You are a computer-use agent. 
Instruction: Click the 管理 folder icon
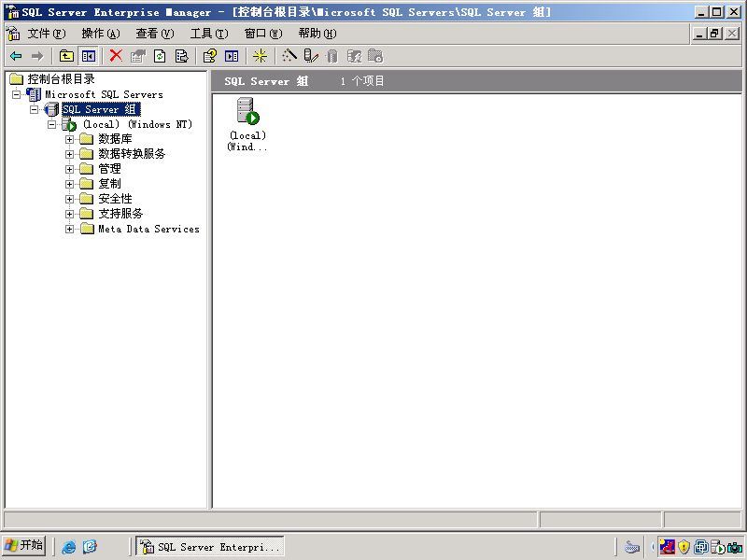(86, 169)
